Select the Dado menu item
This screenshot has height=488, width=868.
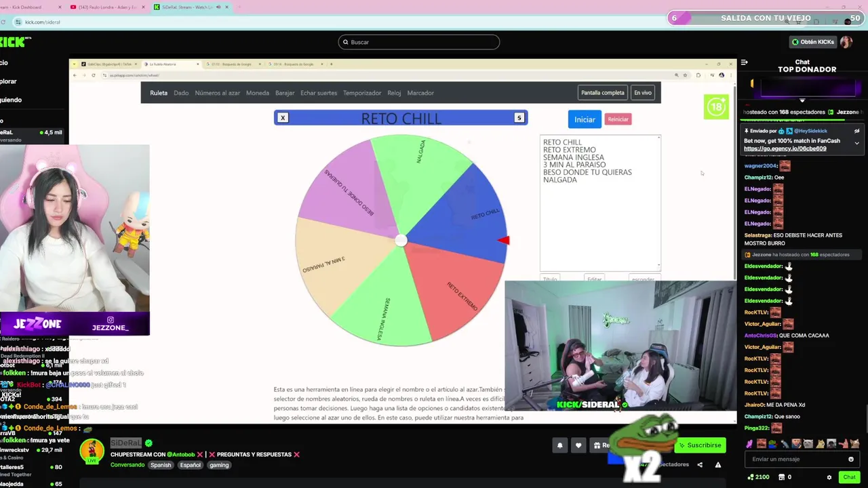click(181, 93)
